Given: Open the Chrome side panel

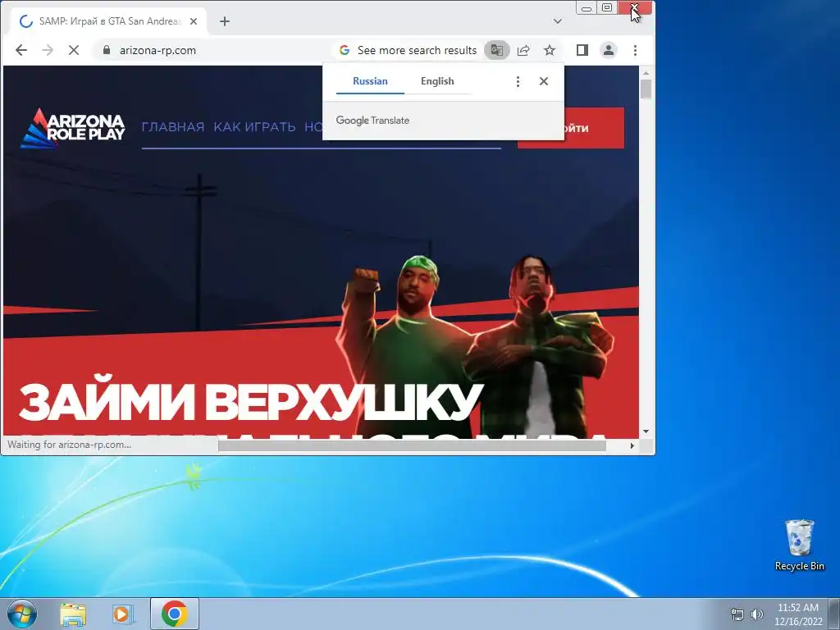Looking at the screenshot, I should point(582,50).
